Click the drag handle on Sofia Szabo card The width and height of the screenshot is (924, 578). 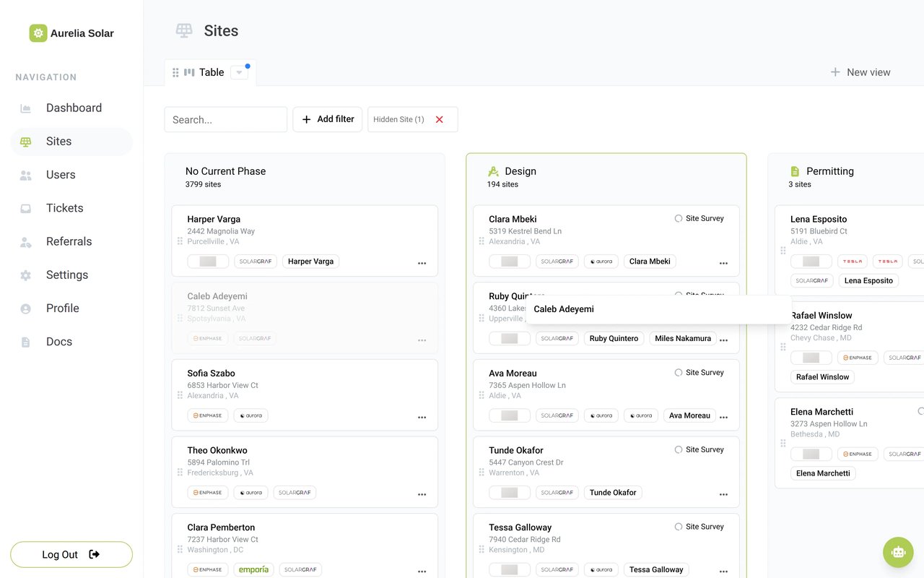180,395
